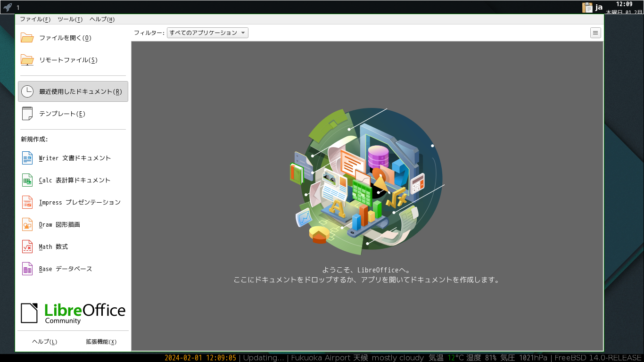Click the Calc spreadsheet icon
644x362 pixels.
pos(27,180)
